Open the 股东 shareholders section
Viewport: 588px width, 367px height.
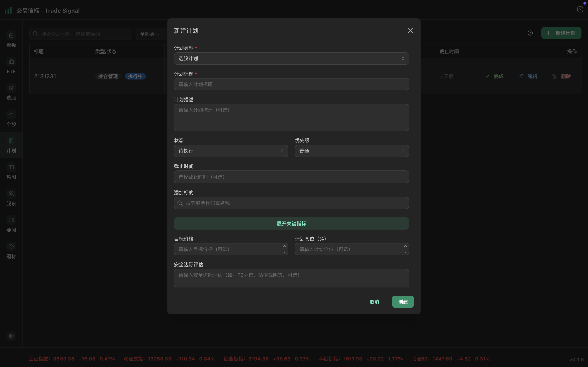[x=11, y=198]
